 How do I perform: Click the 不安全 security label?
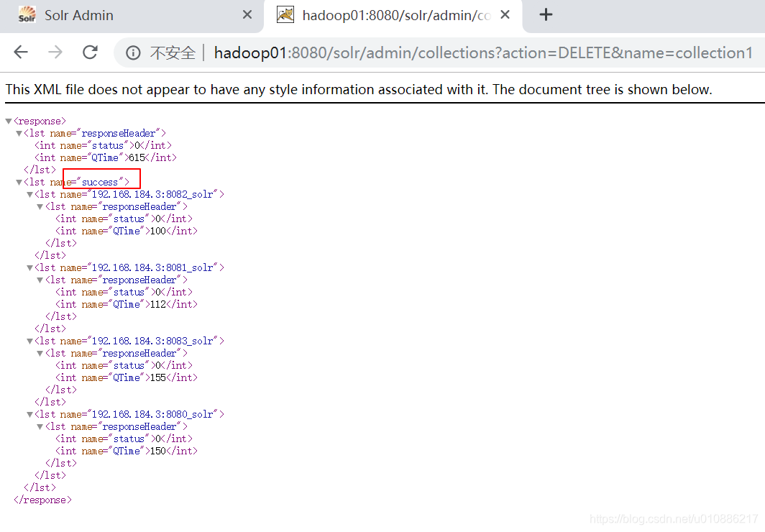click(x=173, y=52)
